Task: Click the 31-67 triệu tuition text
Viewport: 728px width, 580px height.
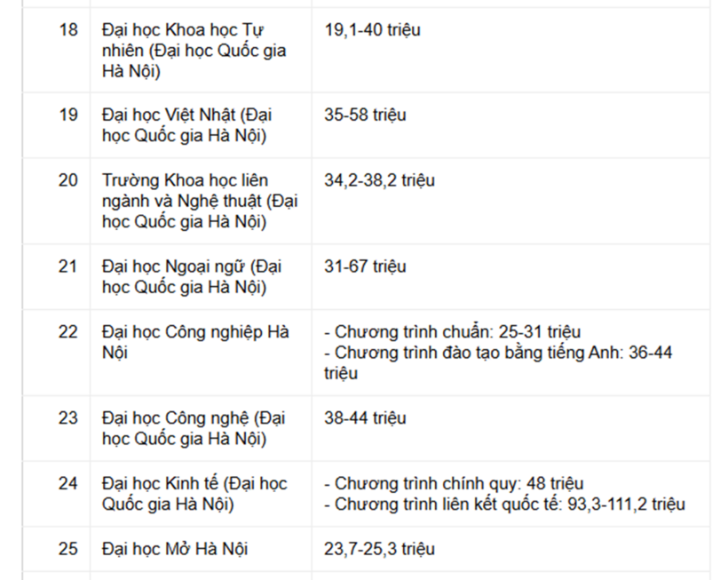Action: [x=365, y=266]
